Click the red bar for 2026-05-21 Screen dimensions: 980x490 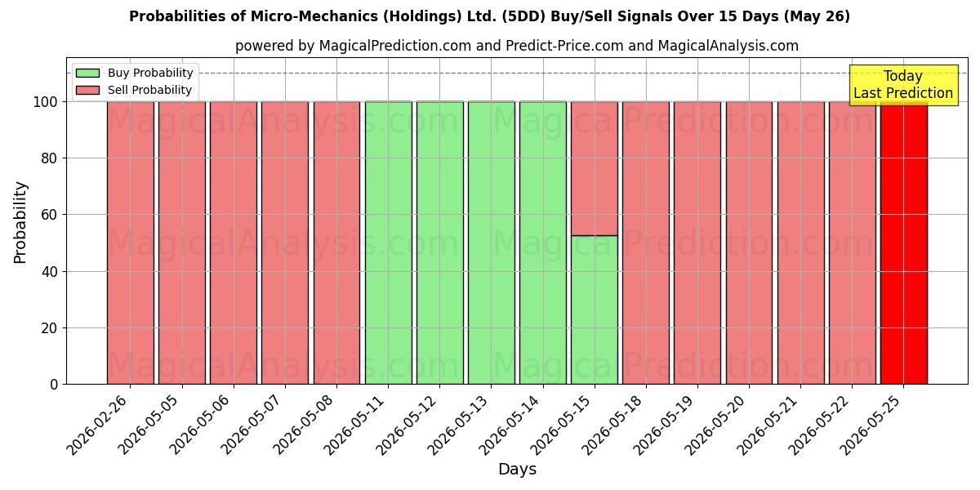(800, 243)
